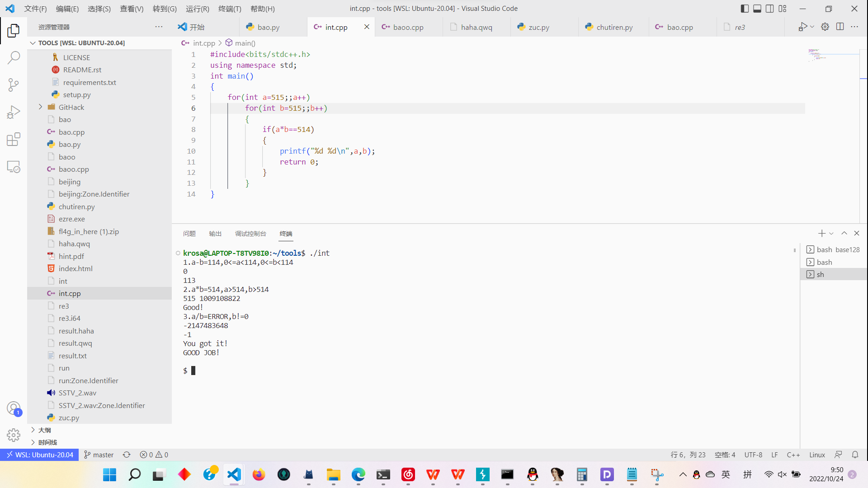This screenshot has width=868, height=488.
Task: Open the Source Control view
Action: 14,84
